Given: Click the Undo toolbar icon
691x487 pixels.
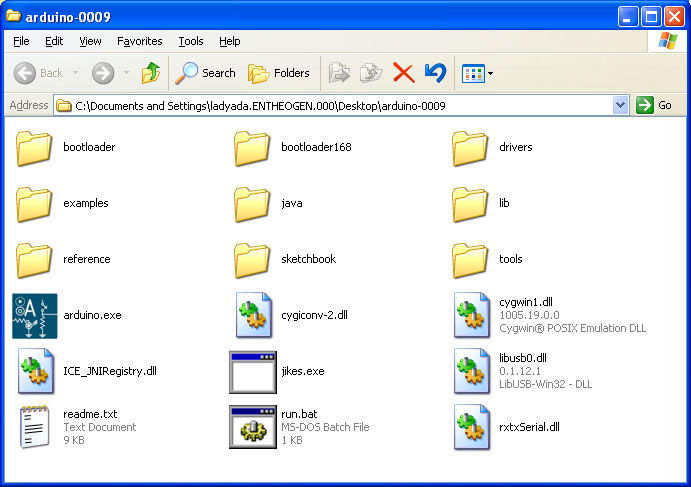Looking at the screenshot, I should (435, 73).
